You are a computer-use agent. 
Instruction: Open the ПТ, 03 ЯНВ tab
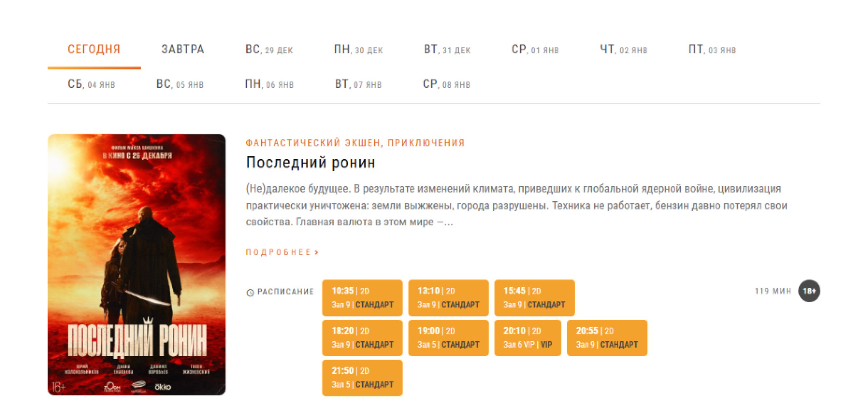pyautogui.click(x=712, y=50)
